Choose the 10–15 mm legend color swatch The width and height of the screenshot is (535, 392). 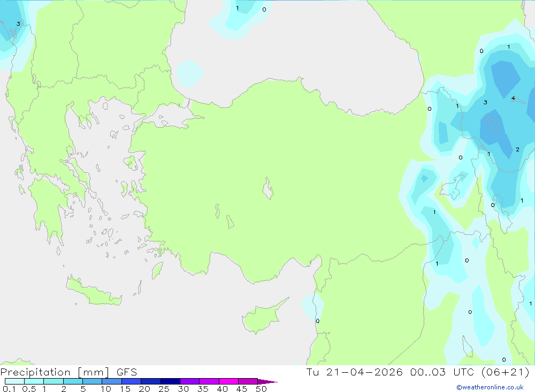(x=112, y=381)
